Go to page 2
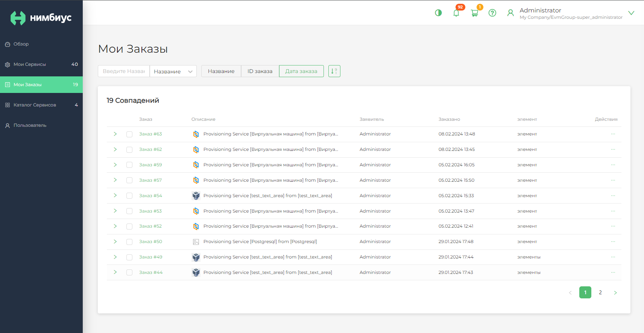 pyautogui.click(x=600, y=292)
